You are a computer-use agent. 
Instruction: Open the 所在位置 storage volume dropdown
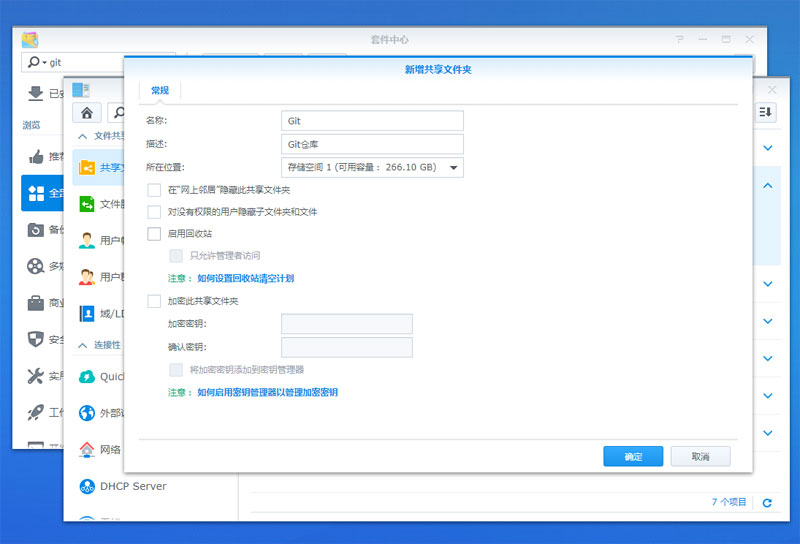click(x=373, y=168)
